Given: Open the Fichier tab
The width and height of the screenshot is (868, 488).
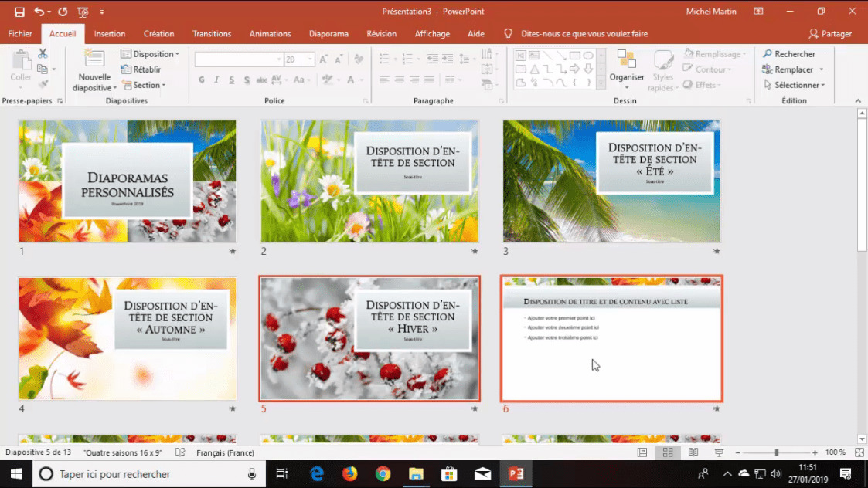Looking at the screenshot, I should pos(20,34).
